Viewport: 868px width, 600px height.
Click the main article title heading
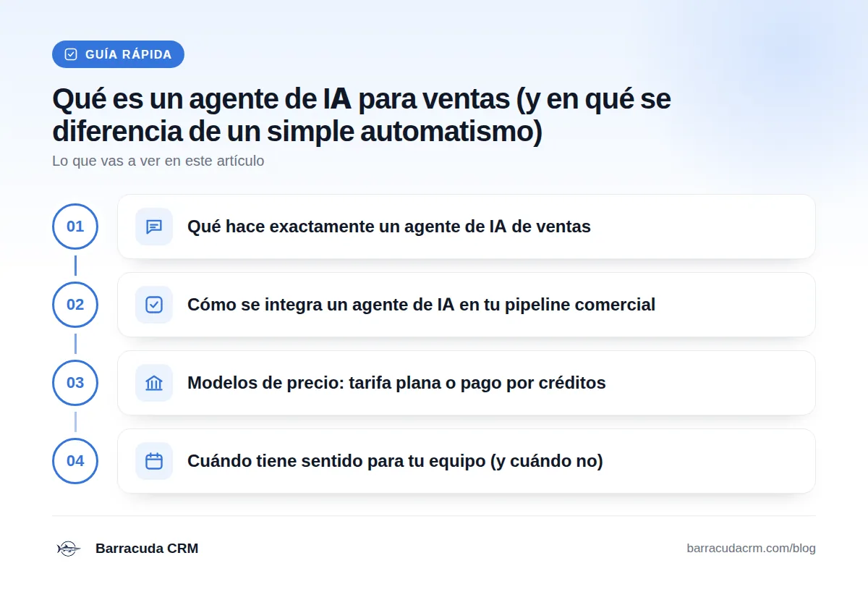coord(362,116)
